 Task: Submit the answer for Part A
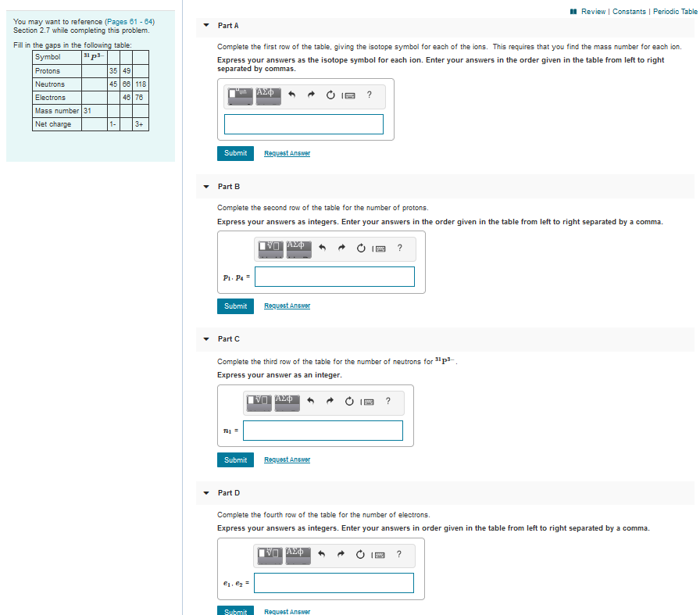click(x=235, y=153)
